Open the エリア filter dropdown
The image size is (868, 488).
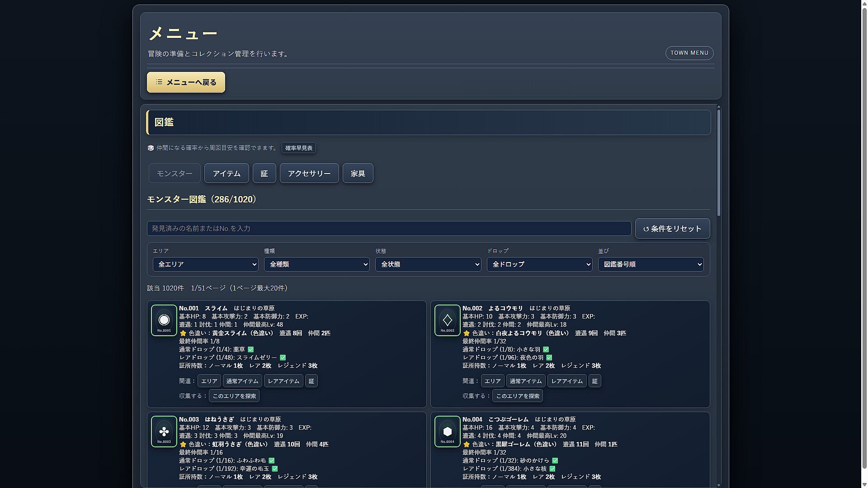(x=205, y=264)
